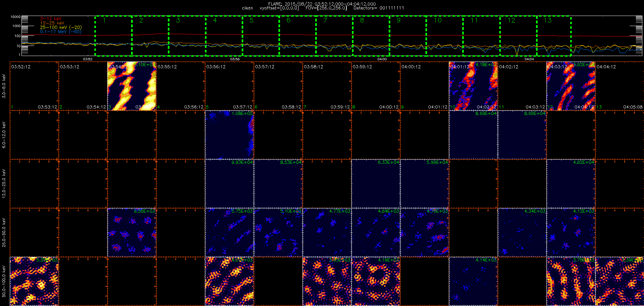This screenshot has height=306, width=644.
Task: Click the 50.0-100.0 keV row label
Action: (x=4, y=281)
